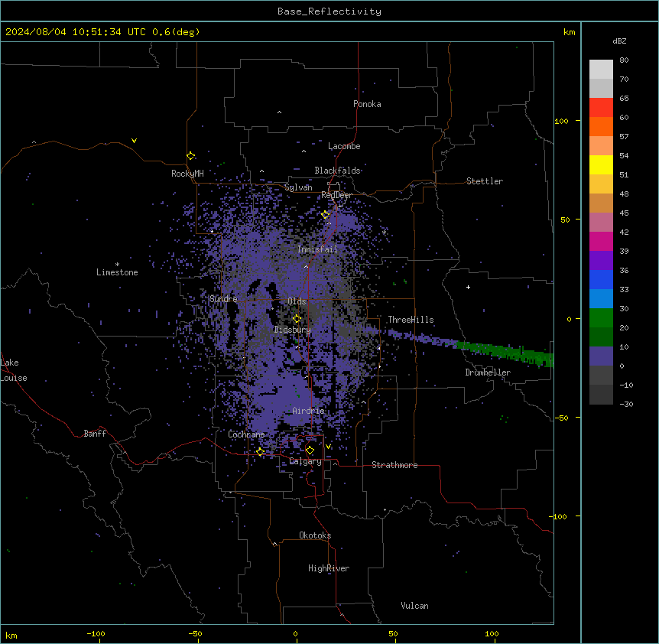The width and height of the screenshot is (659, 644).
Task: Click the ThreeHills label
Action: [411, 320]
